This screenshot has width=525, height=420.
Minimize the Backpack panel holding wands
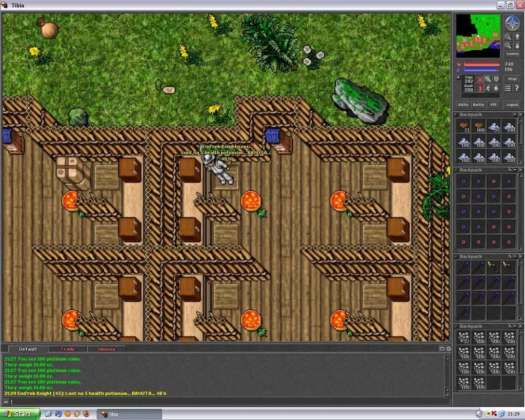(x=515, y=256)
